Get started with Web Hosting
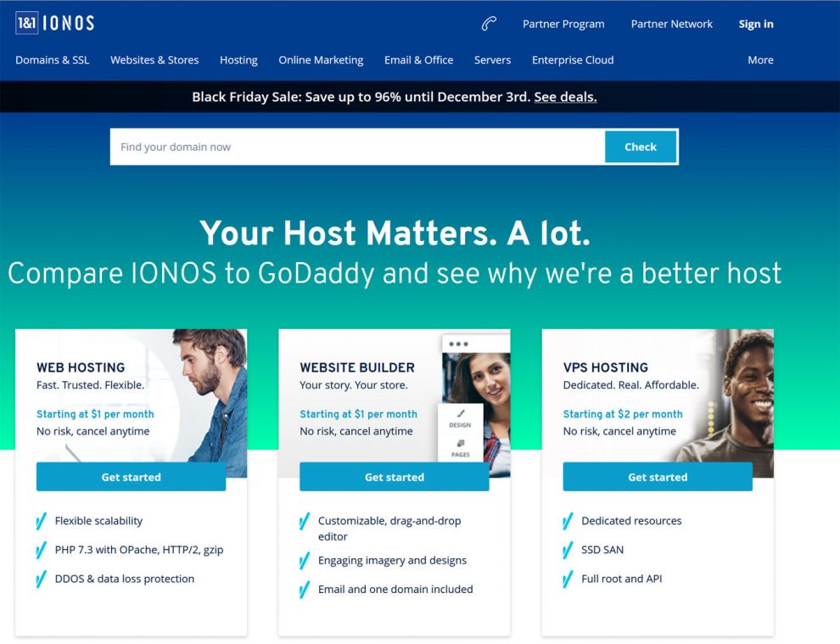Screen dimensions: 840x644 coord(132,477)
